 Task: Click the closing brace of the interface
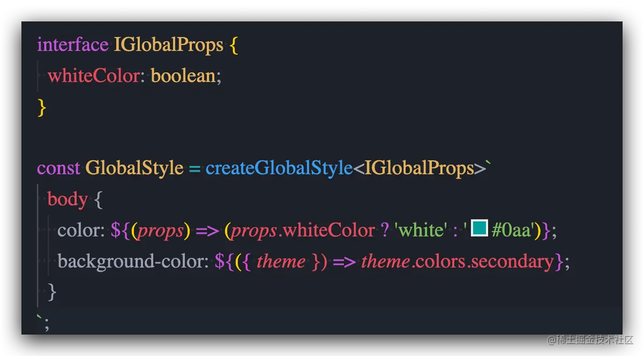click(x=41, y=107)
